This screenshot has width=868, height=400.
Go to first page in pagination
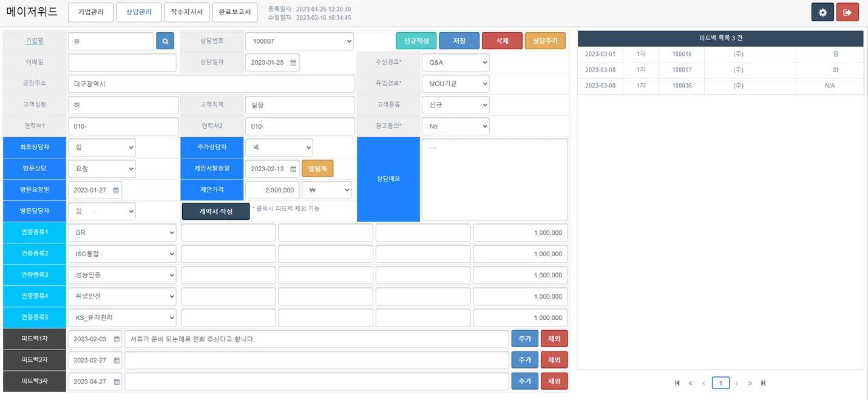coord(677,383)
